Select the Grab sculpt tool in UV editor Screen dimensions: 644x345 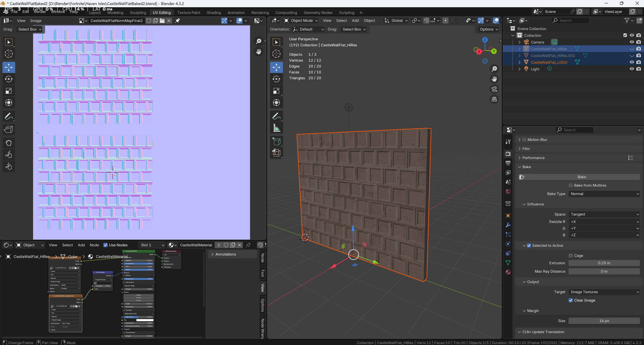click(9, 143)
